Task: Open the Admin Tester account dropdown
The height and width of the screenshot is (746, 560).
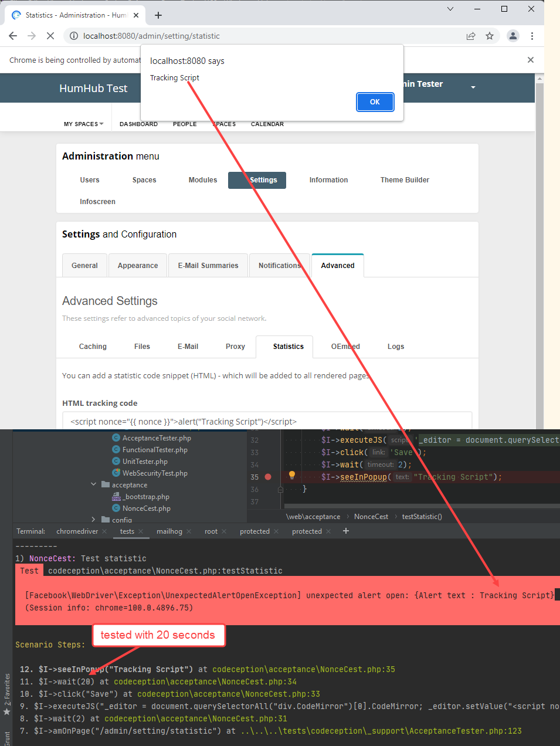Action: (x=473, y=87)
